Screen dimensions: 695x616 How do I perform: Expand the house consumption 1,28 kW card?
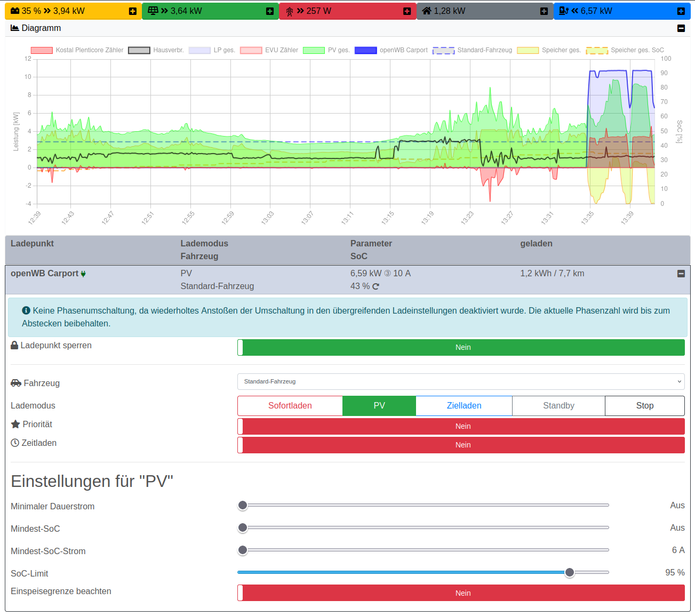[544, 11]
